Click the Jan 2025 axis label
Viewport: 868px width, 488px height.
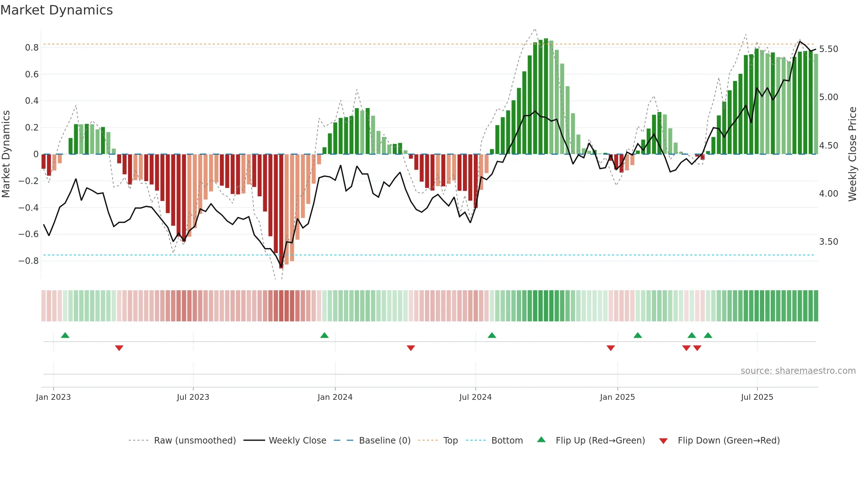[x=618, y=397]
